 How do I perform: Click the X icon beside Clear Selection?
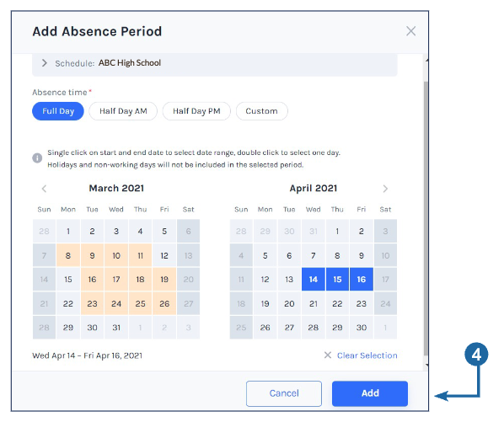pos(328,355)
